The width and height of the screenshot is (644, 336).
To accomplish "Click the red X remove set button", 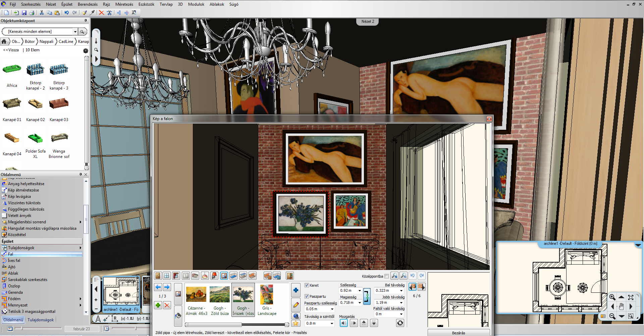I will (167, 305).
